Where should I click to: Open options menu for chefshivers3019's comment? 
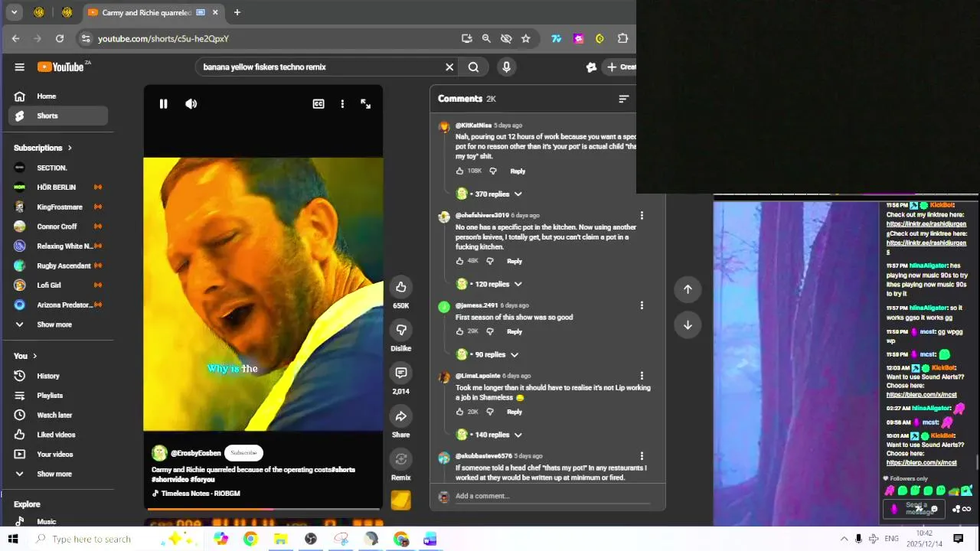pyautogui.click(x=642, y=217)
